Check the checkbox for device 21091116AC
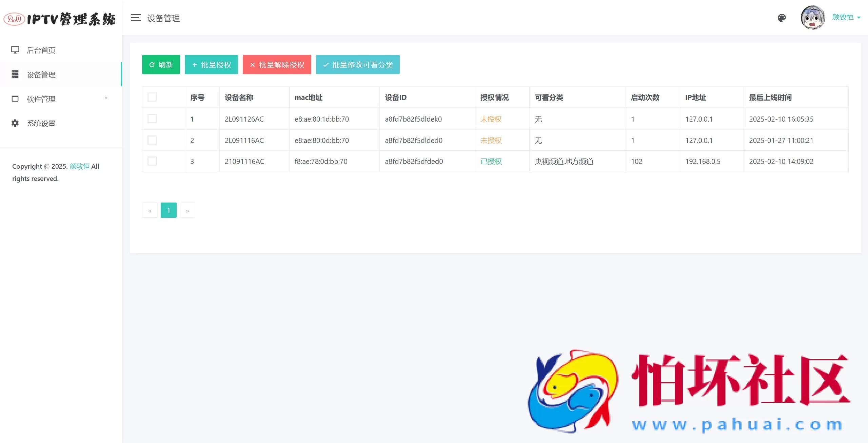The width and height of the screenshot is (868, 443). pyautogui.click(x=152, y=161)
